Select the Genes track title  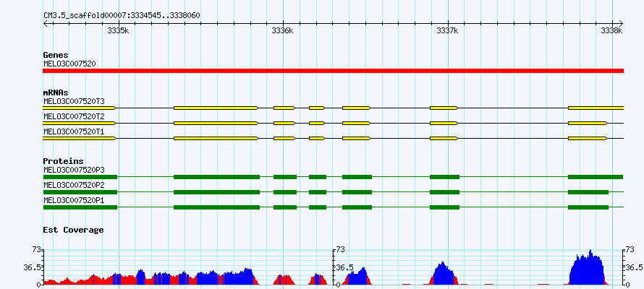[56, 55]
